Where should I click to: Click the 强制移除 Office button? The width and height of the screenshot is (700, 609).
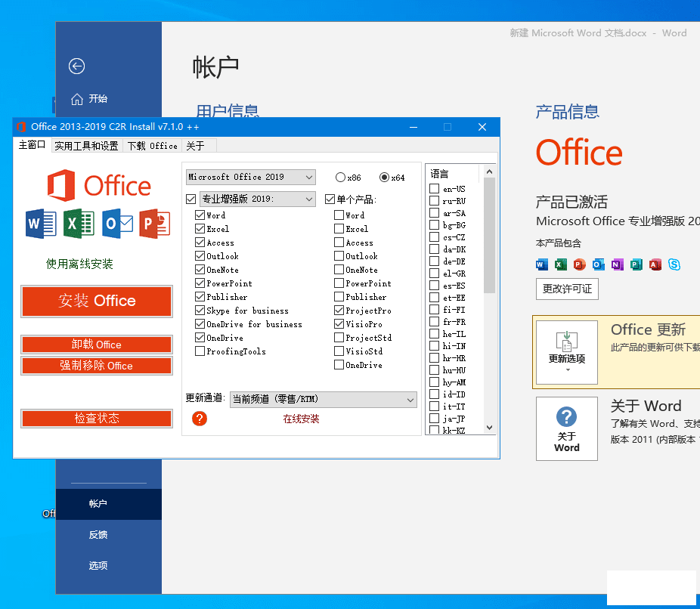point(97,366)
